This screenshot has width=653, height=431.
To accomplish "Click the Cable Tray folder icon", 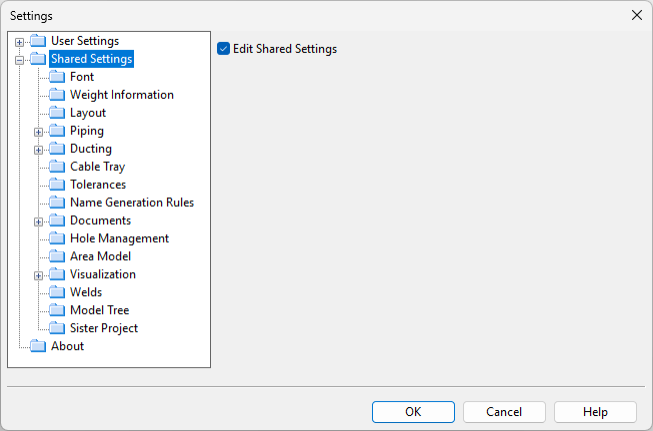I will point(57,167).
